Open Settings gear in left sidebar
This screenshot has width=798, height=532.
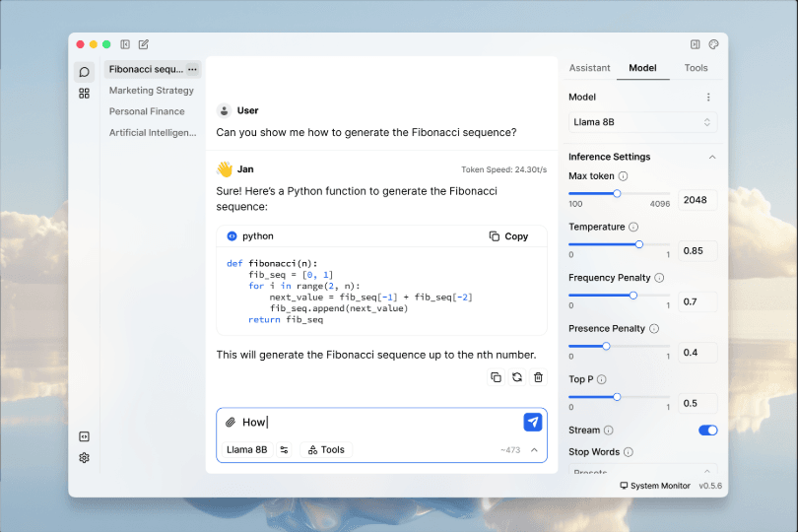[84, 458]
